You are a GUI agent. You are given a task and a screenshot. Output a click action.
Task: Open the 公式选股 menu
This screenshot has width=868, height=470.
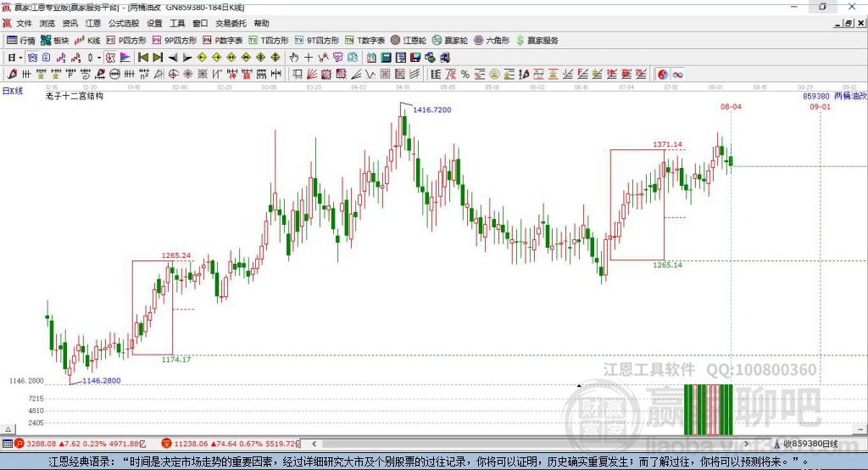124,23
